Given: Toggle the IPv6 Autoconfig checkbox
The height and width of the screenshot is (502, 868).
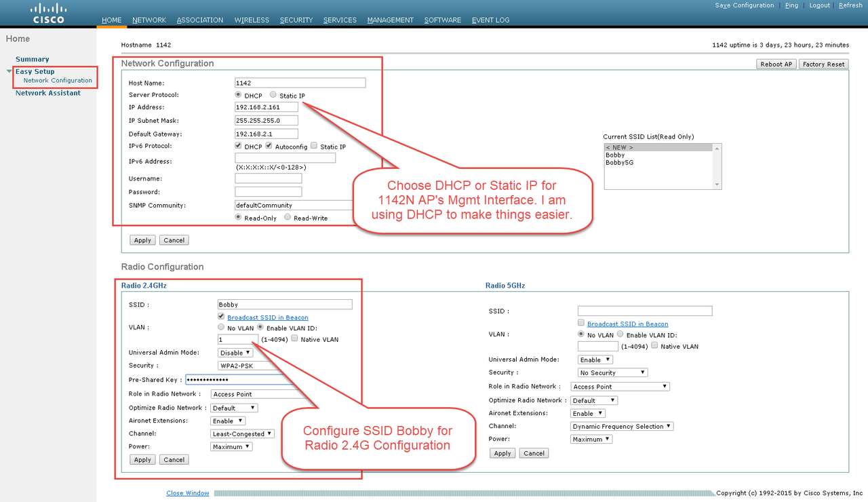Looking at the screenshot, I should click(x=269, y=146).
